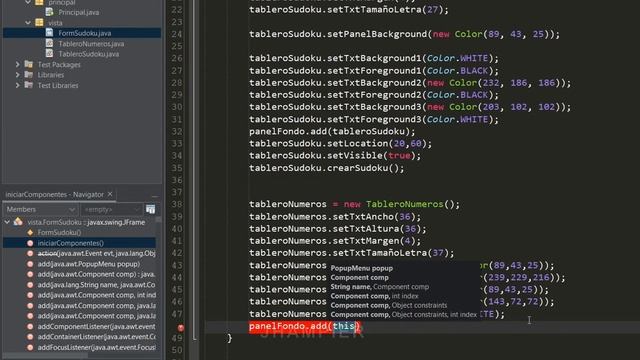Select FormSudoku.java in the project tree
Image resolution: width=640 pixels, height=360 pixels.
pos(84,33)
